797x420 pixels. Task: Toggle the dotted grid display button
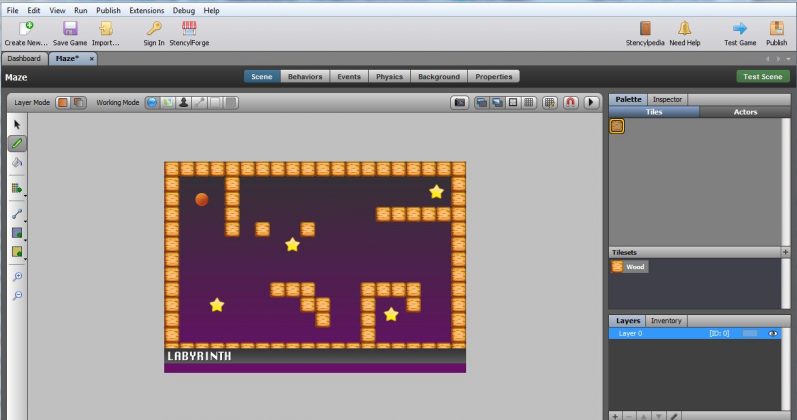529,103
